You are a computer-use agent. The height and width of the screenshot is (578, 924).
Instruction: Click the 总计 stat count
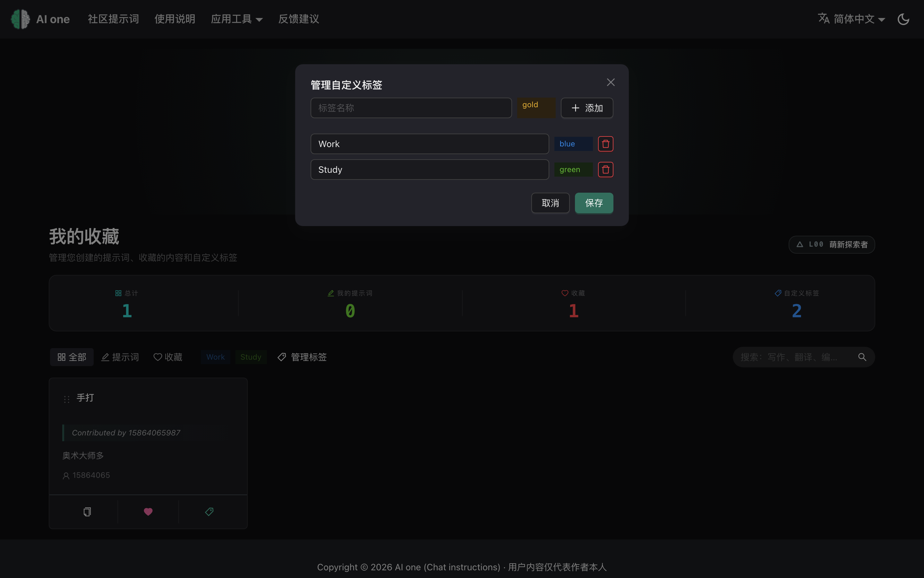(127, 311)
